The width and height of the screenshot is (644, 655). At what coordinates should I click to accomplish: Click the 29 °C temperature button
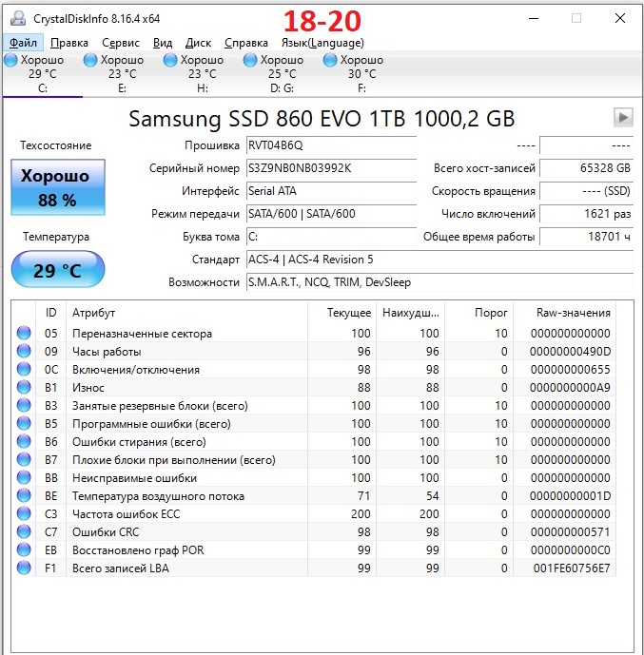(58, 269)
